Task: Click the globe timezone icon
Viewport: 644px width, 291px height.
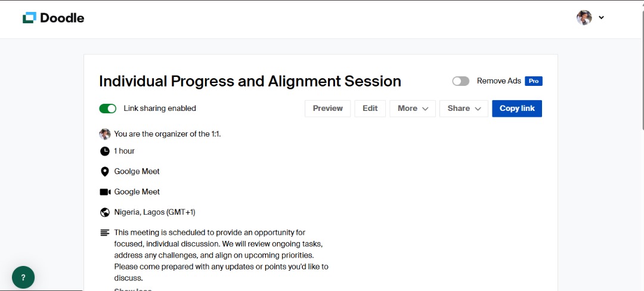Action: click(105, 212)
